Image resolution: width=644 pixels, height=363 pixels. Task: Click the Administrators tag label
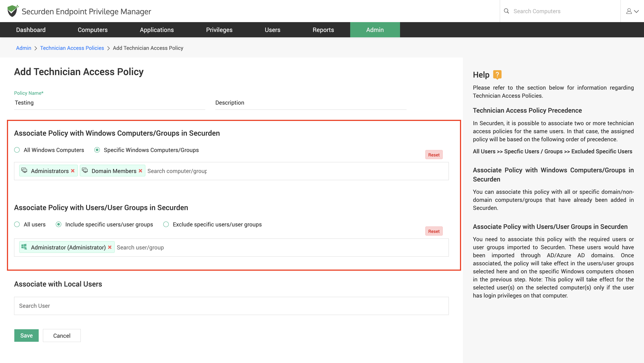[x=50, y=171]
